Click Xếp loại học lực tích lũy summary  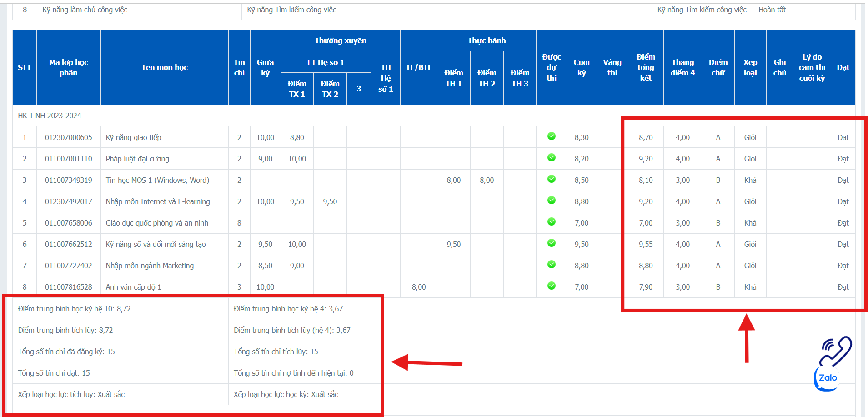[x=71, y=394]
